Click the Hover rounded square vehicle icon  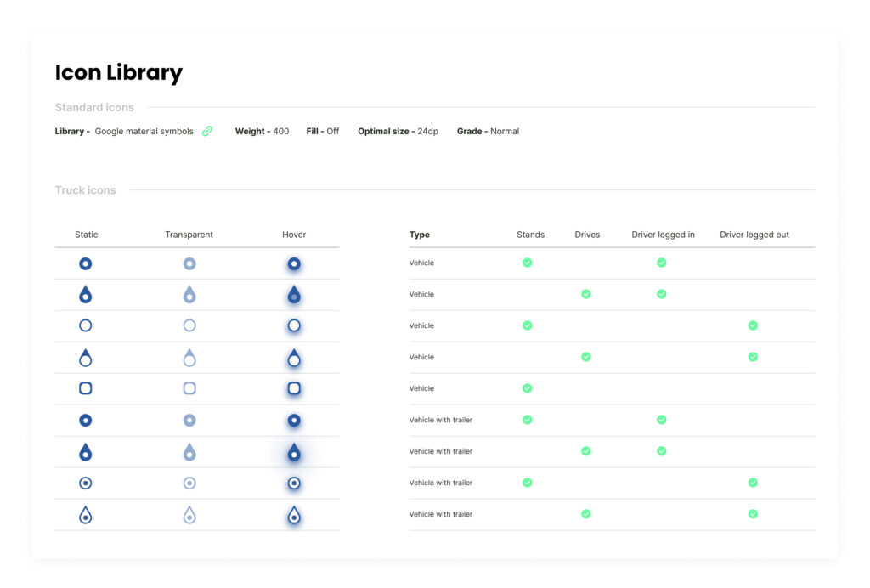(294, 388)
